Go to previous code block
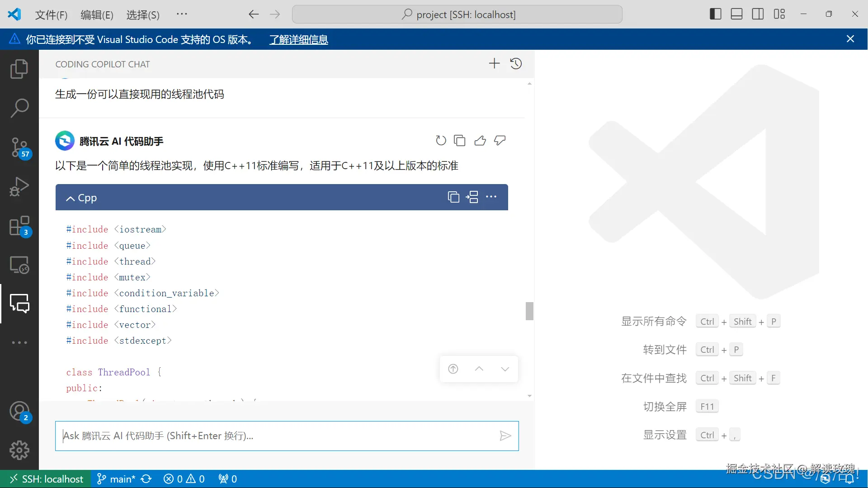Screen dimensions: 868x488 click(x=479, y=369)
